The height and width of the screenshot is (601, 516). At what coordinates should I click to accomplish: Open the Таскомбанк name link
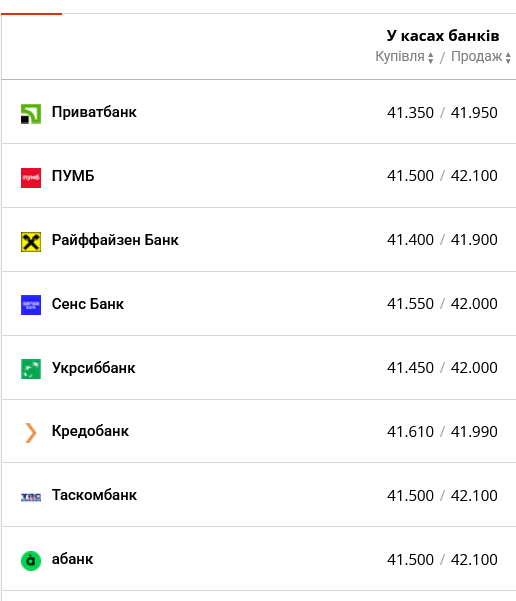point(94,495)
